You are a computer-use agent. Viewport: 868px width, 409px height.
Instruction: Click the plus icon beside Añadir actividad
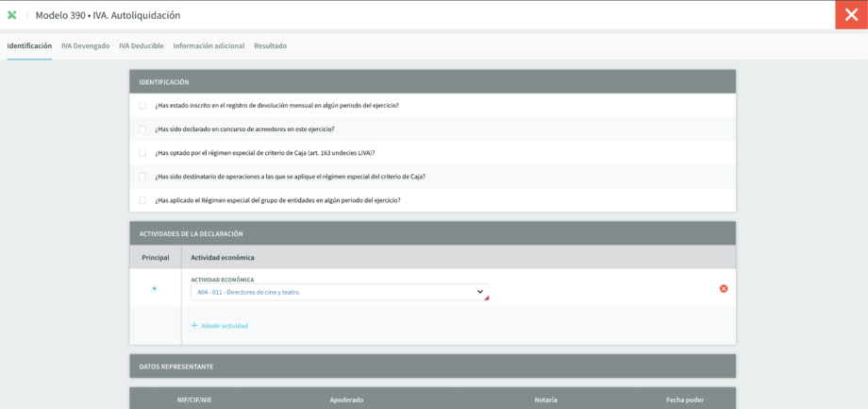point(194,326)
